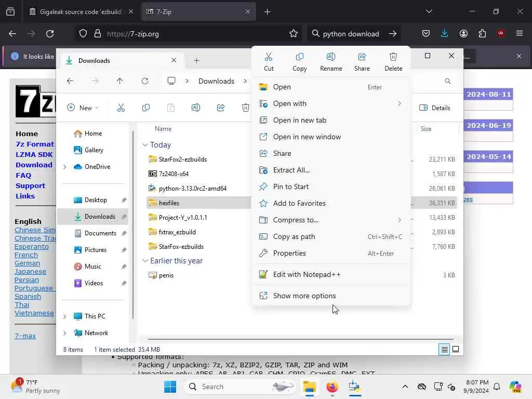Choose Extract All... entry
Viewport: 532px width, 399px height.
331,170
